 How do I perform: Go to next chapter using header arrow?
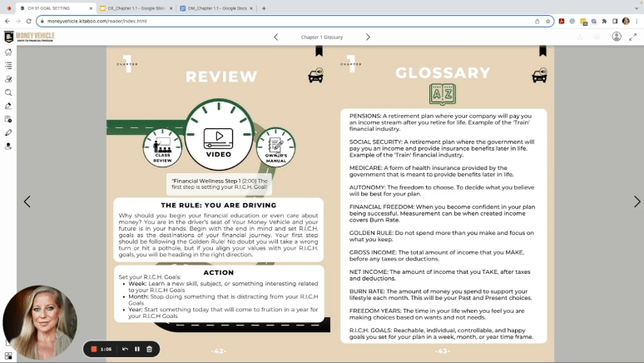368,37
